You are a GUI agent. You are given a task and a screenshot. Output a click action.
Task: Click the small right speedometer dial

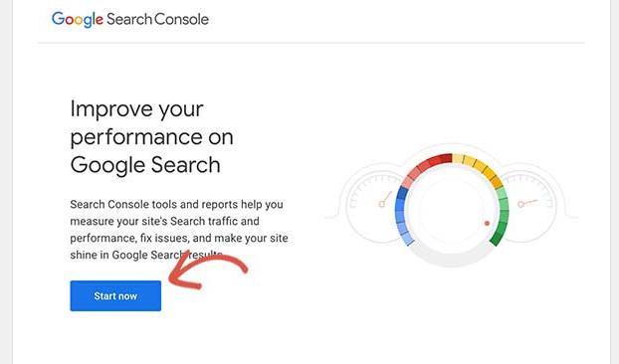click(x=533, y=206)
